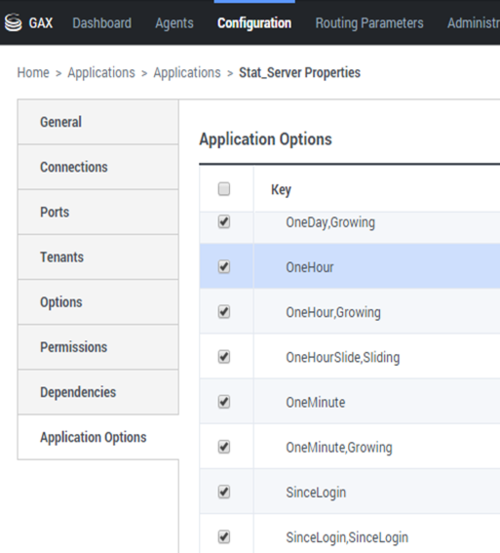The height and width of the screenshot is (553, 500).
Task: Toggle the select-all checkbox beside Key
Action: 224,189
